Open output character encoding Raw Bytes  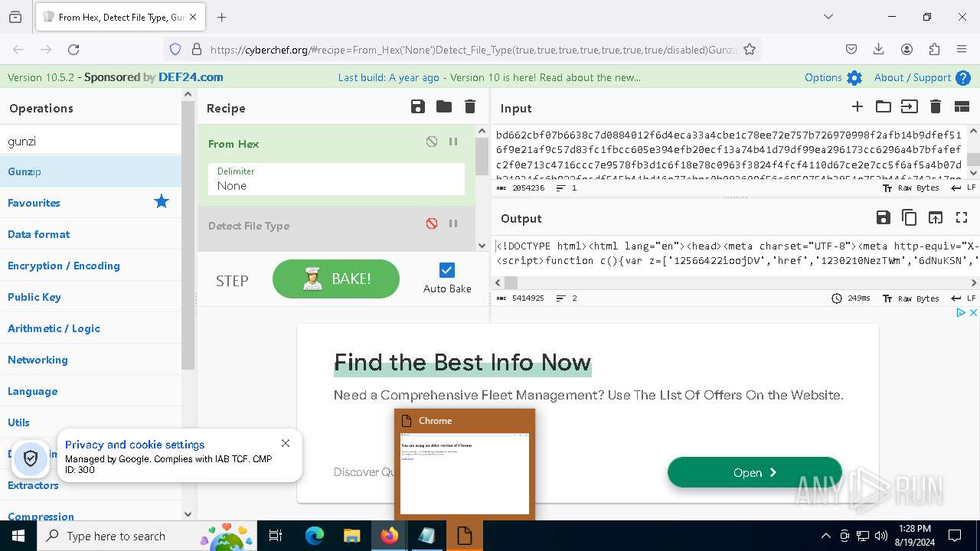[911, 298]
